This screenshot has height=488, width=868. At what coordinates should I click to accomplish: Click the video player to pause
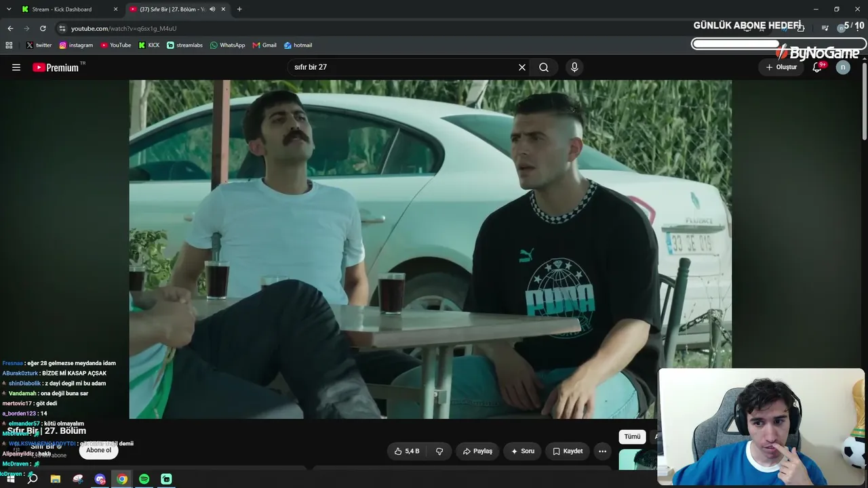pyautogui.click(x=430, y=249)
